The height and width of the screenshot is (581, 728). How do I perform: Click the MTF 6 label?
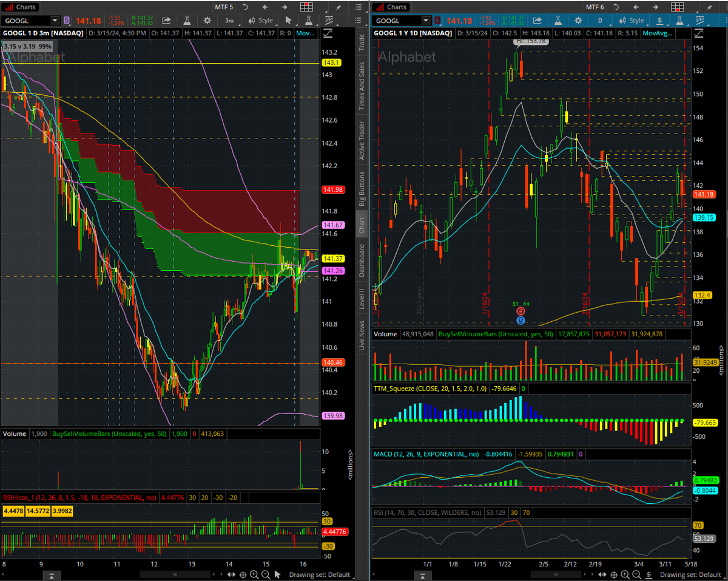point(595,7)
